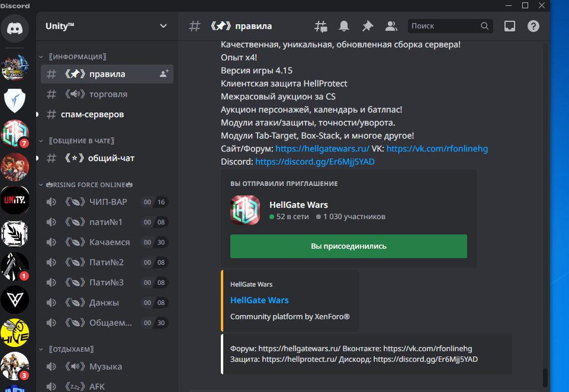Open HellGate server with 7 notifications
The height and width of the screenshot is (392, 569).
15,134
